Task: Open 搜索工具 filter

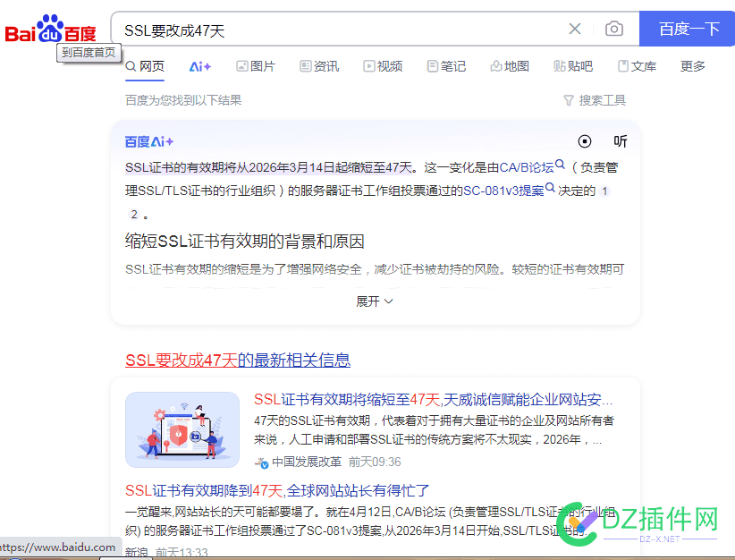Action: (595, 100)
